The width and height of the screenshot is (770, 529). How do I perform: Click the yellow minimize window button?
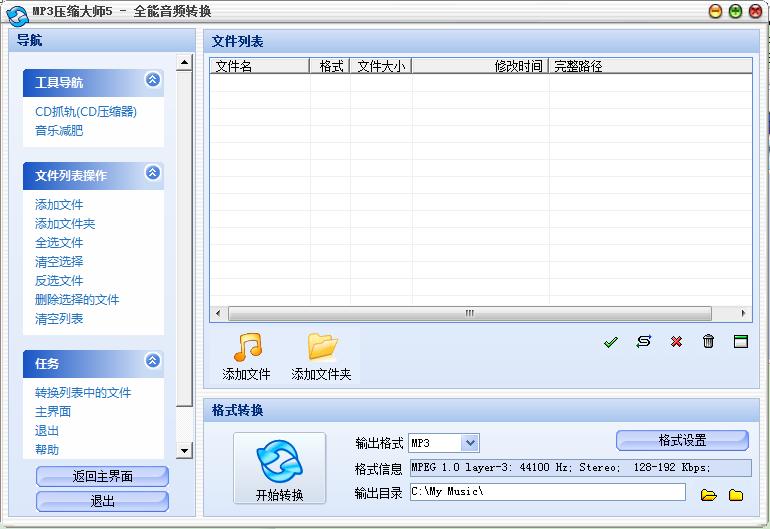[715, 11]
